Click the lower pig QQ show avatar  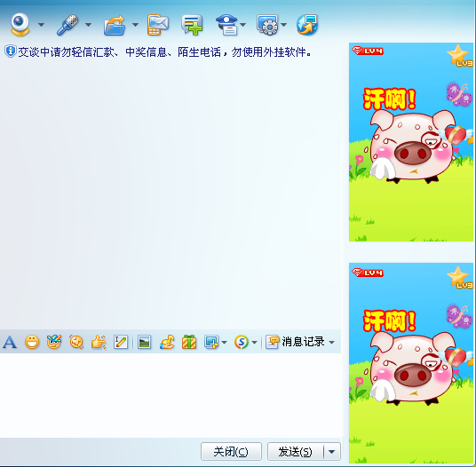(411, 363)
